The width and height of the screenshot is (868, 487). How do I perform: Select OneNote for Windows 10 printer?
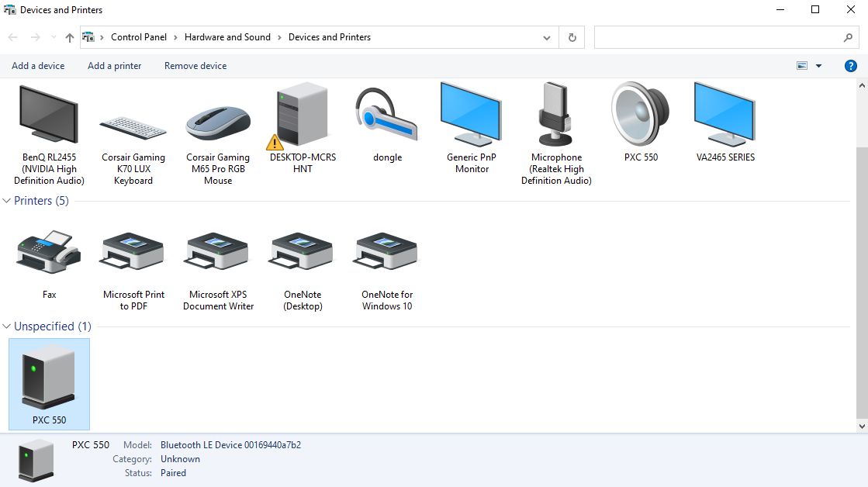(x=388, y=270)
